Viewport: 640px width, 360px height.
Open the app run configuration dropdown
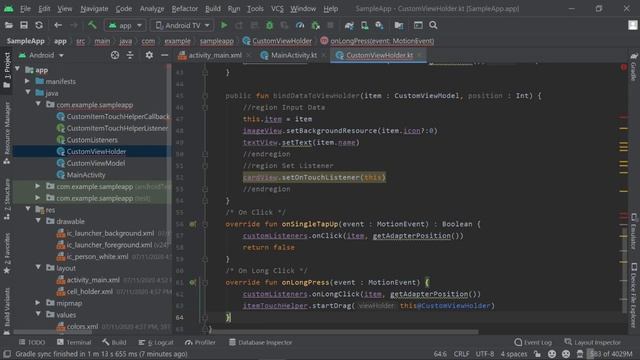[125, 25]
